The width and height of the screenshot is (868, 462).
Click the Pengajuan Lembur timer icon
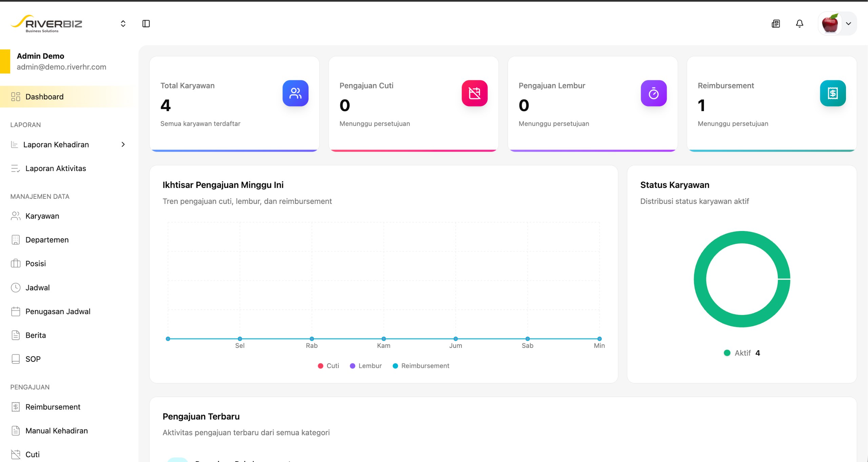tap(654, 93)
